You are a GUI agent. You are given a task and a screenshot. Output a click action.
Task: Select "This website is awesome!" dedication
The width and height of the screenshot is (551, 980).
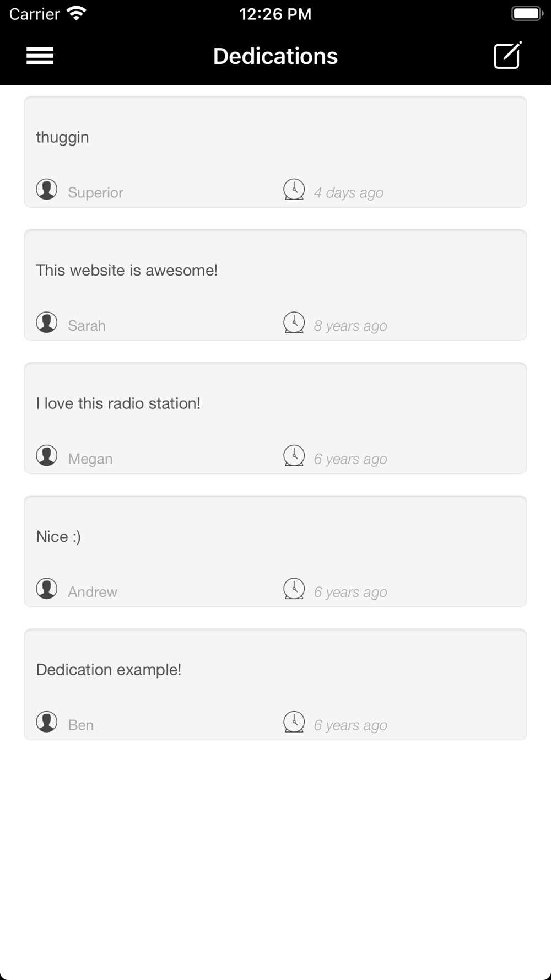pos(127,270)
